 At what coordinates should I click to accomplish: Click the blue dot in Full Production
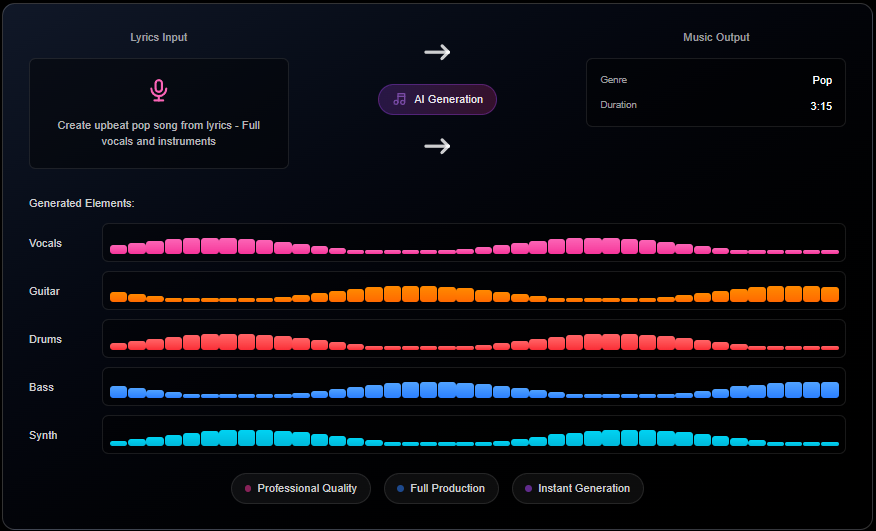click(401, 489)
